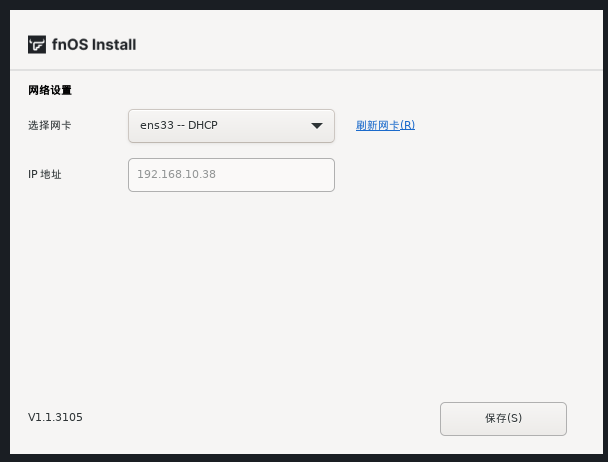Expand the network card selection list
608x462 pixels.
coord(231,126)
